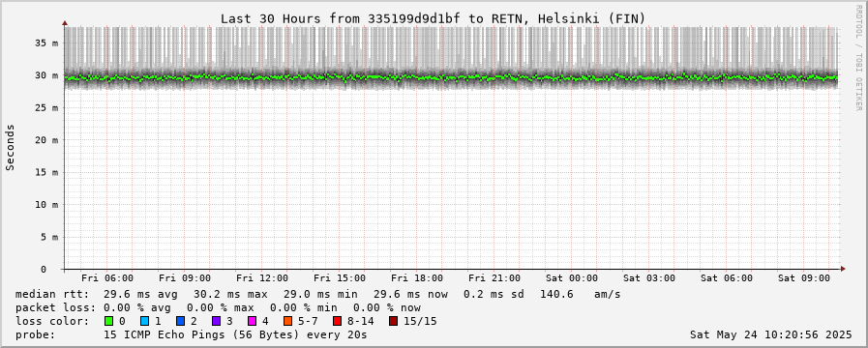868x348 pixels.
Task: Click the graph title text mentioning RETN, Helsinki
Action: point(433,18)
